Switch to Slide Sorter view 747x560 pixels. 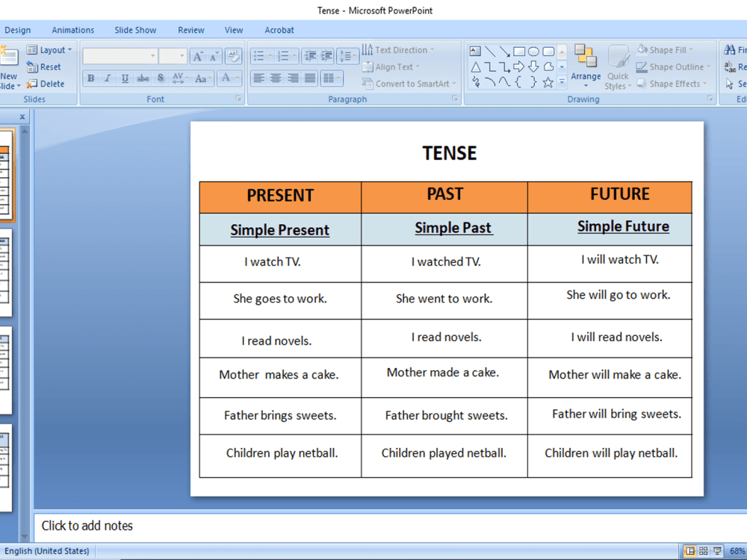703,551
